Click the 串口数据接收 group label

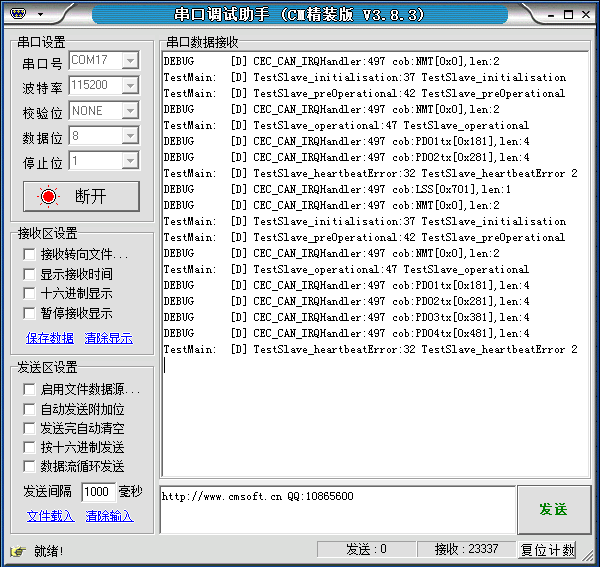202,42
